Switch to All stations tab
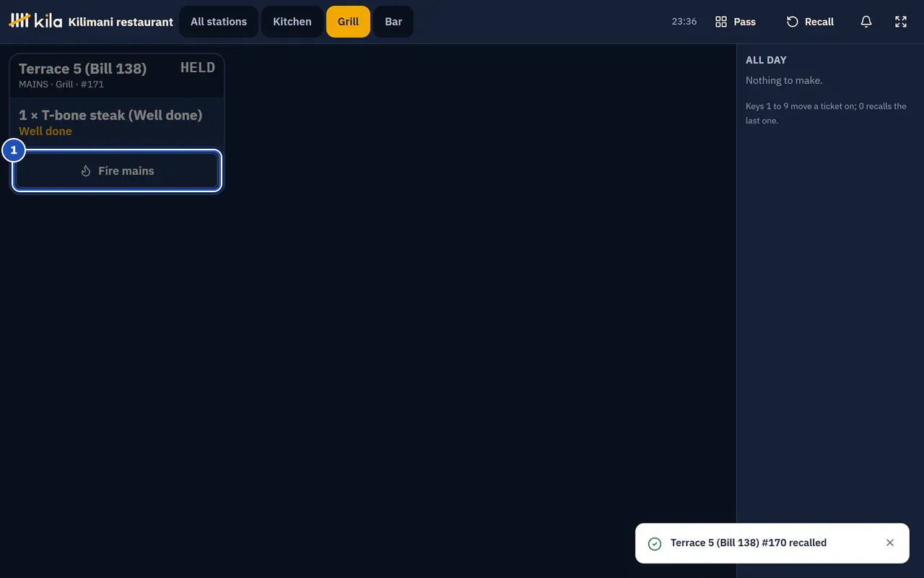Image resolution: width=924 pixels, height=578 pixels. click(219, 22)
